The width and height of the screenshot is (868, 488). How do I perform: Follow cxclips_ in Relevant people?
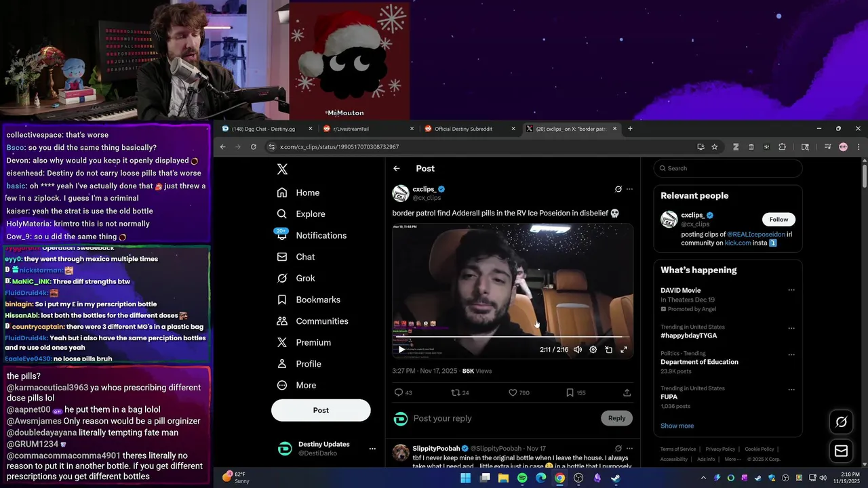click(x=778, y=220)
